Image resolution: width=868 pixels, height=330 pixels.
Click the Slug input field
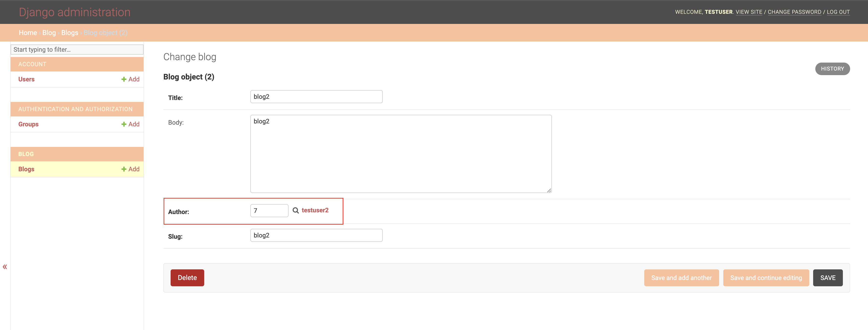tap(316, 235)
